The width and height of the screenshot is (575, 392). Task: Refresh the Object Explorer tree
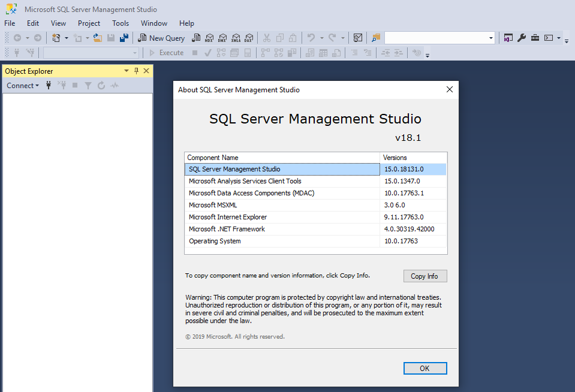[101, 85]
